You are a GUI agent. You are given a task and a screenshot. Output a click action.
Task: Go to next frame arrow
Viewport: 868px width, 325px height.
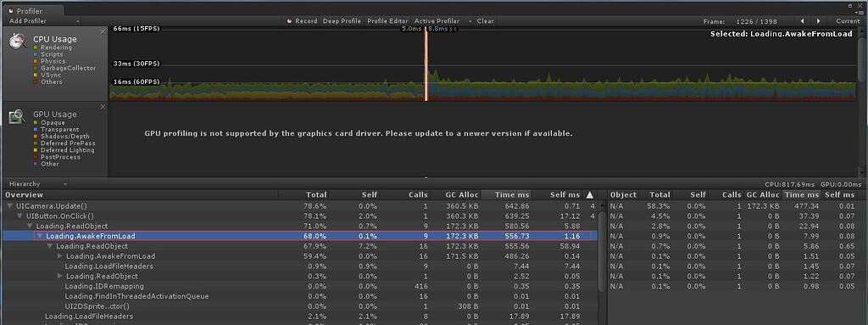click(x=818, y=21)
